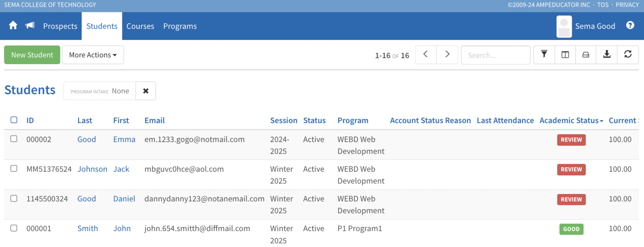Open the filter funnel icon
This screenshot has width=644, height=247.
pyautogui.click(x=544, y=55)
